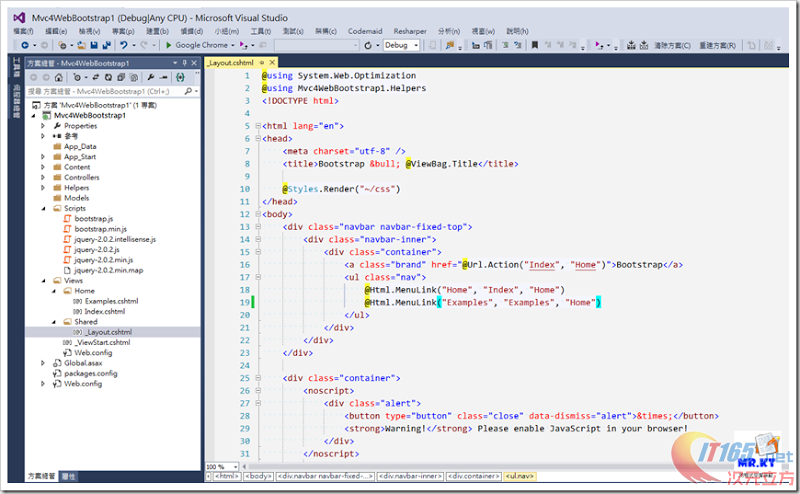Click the green braces icon in Solution Explorer
Viewport: 800px width, 494px height.
pyautogui.click(x=180, y=78)
